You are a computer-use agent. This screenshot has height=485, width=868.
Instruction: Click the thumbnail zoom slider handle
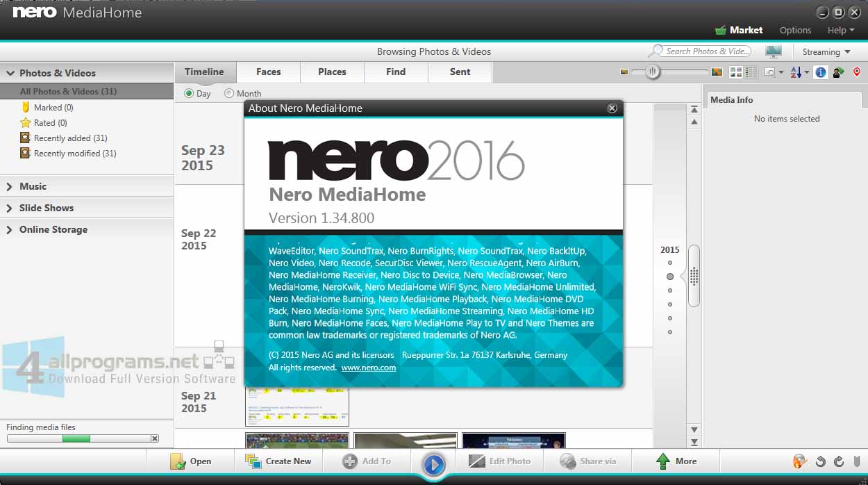point(652,72)
